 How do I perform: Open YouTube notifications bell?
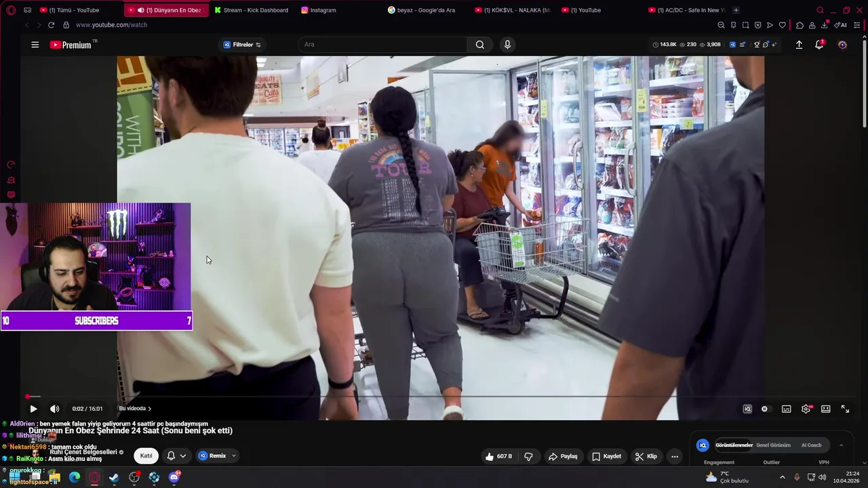pos(819,45)
